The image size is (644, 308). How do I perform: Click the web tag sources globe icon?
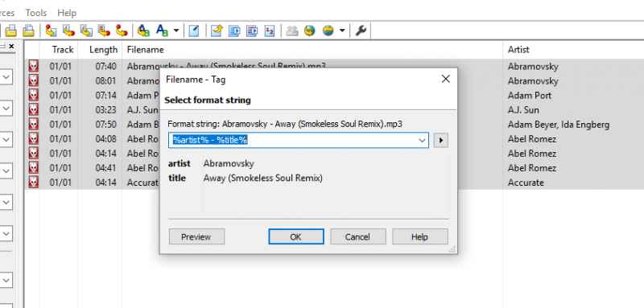click(328, 31)
